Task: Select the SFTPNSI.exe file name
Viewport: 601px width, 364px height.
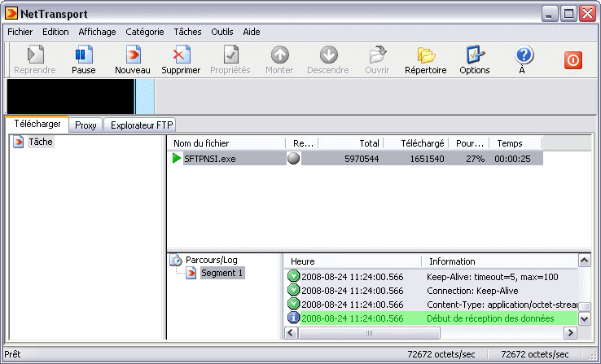Action: [x=209, y=159]
